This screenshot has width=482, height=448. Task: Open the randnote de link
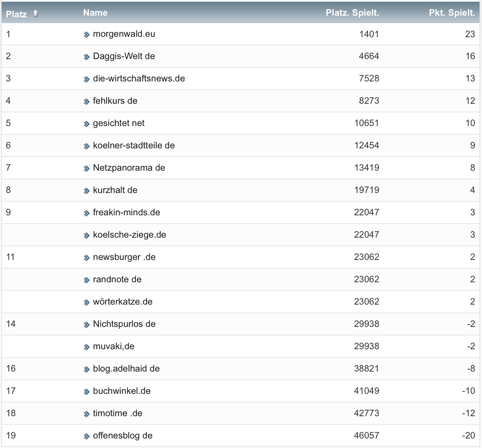coord(117,279)
